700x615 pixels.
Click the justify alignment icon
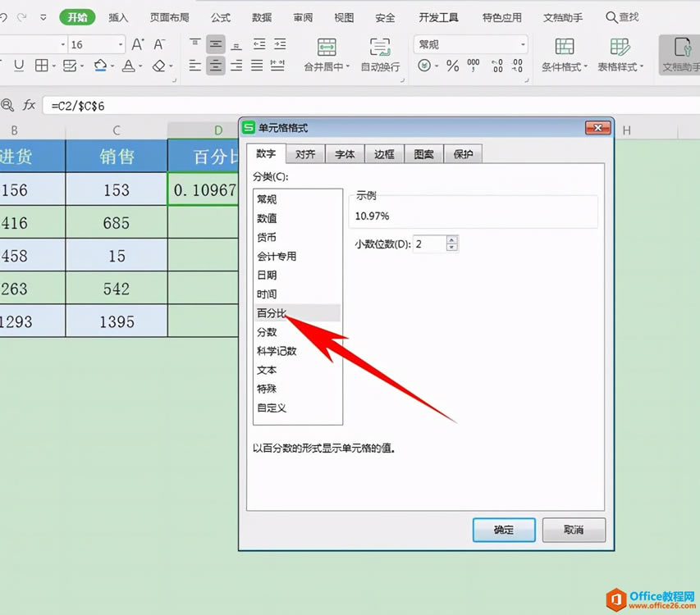(x=257, y=66)
